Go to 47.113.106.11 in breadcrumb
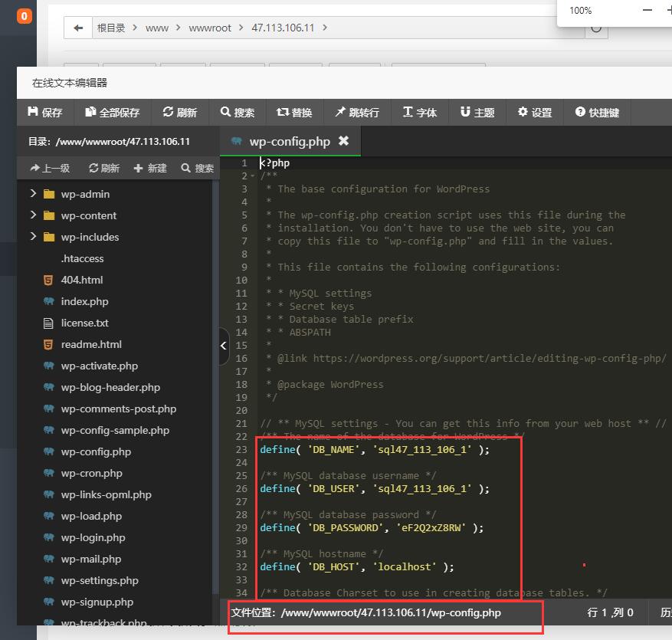 click(x=283, y=28)
